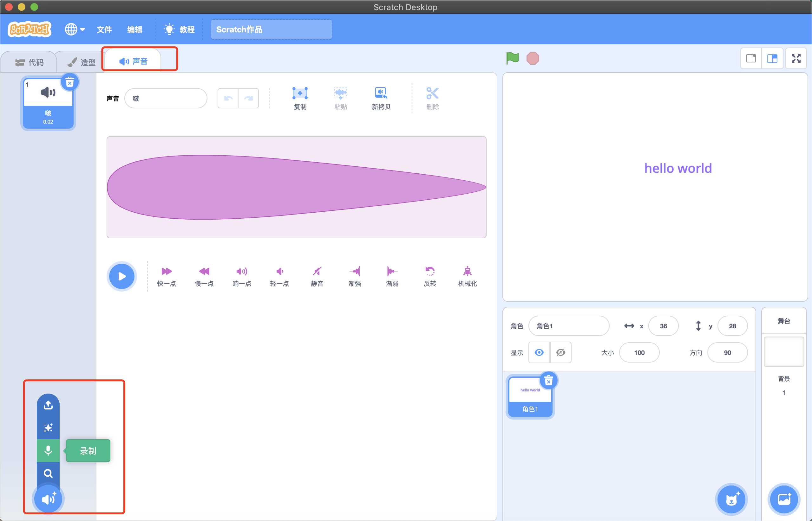Viewport: 812px width, 521px height.
Task: Hide the sprite with crossed eye
Action: 561,352
